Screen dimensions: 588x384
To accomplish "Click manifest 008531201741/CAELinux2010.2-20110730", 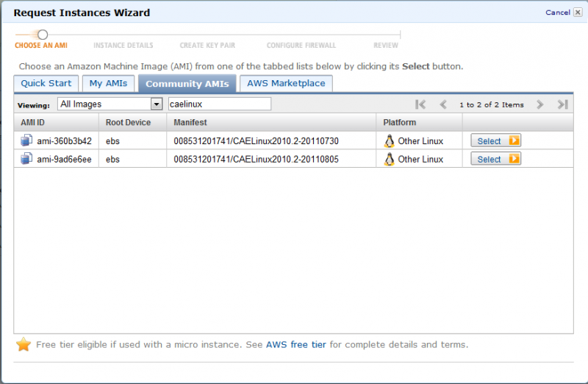I will tap(256, 141).
